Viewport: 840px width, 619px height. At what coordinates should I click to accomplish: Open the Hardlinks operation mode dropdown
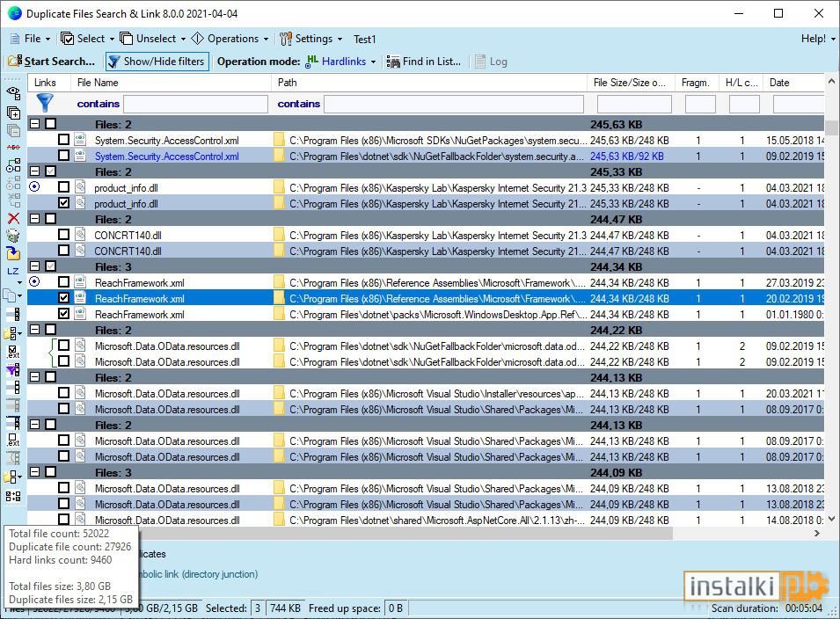340,62
